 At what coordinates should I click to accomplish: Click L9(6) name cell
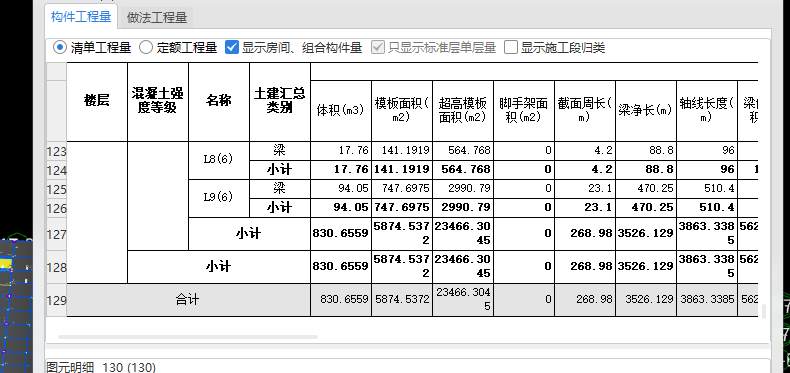219,198
